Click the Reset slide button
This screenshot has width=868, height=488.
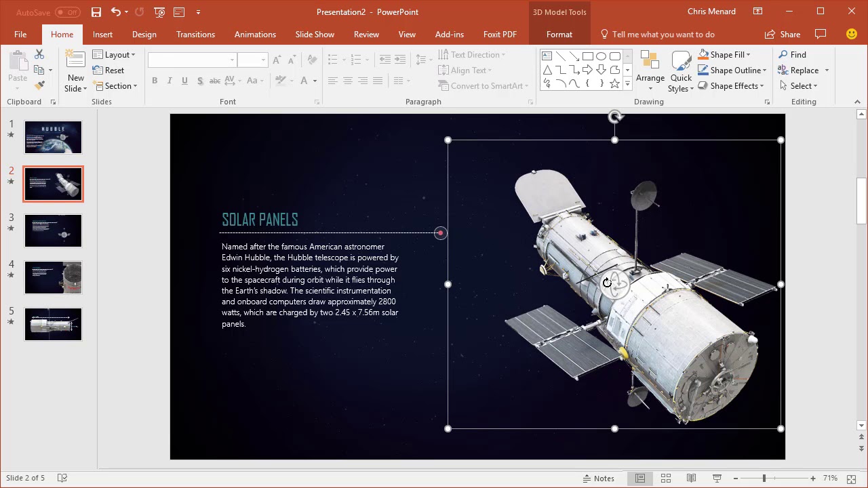pos(108,70)
